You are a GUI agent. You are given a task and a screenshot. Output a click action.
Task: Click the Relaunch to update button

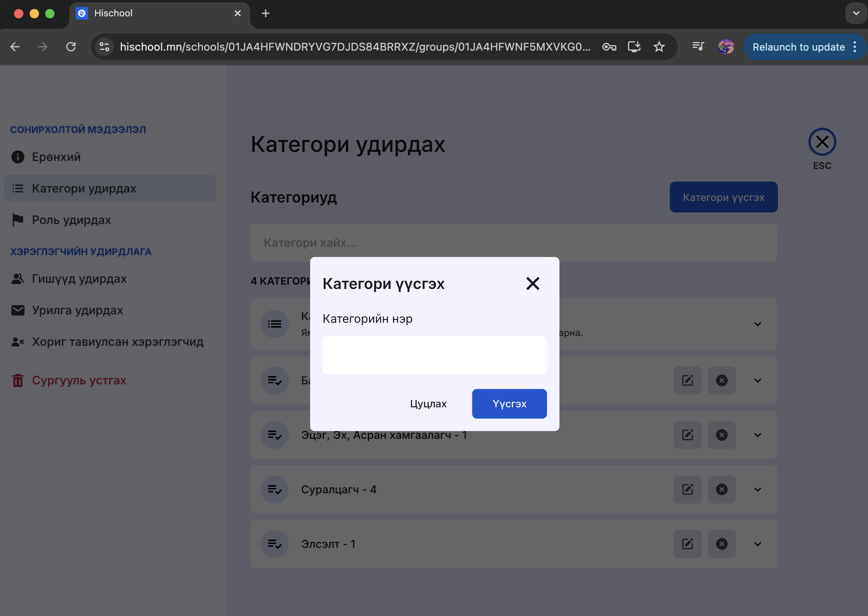[x=798, y=47]
